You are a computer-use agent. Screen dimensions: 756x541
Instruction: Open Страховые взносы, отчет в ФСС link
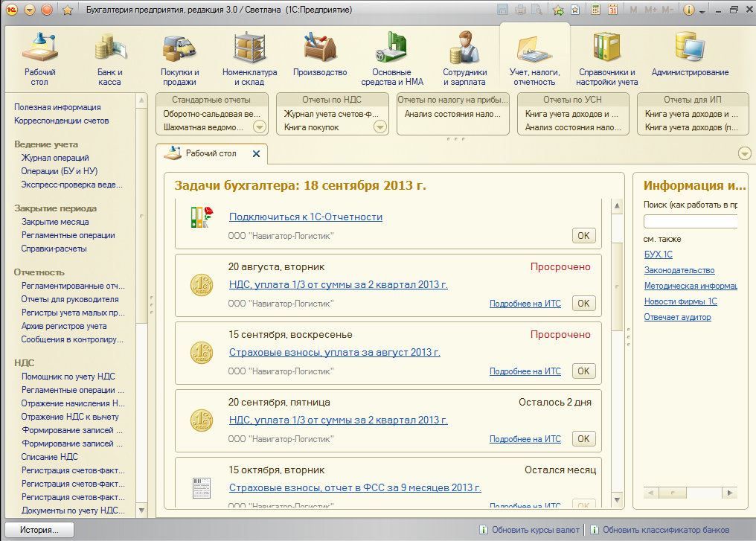(355, 488)
